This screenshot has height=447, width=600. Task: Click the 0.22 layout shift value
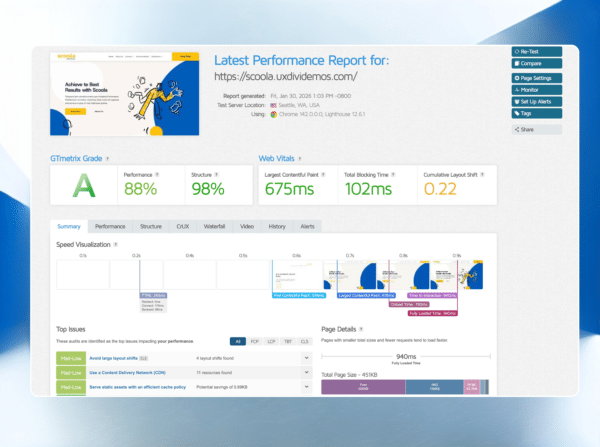[x=440, y=189]
